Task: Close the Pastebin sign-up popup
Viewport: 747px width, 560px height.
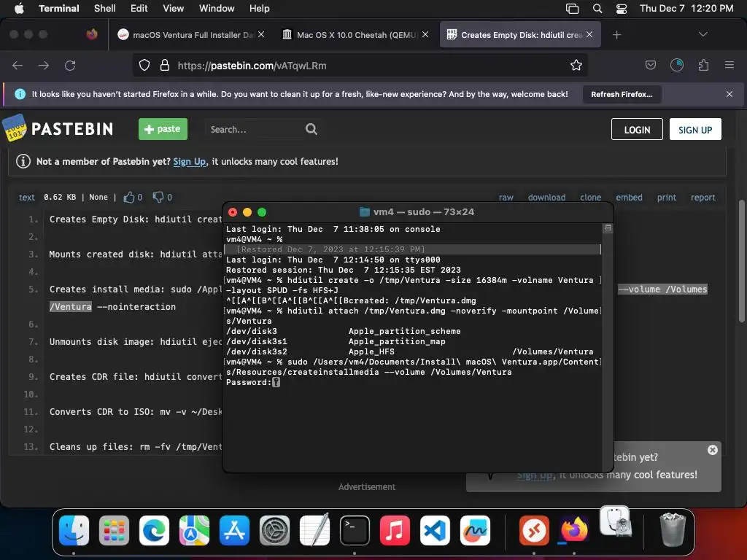Action: [712, 450]
